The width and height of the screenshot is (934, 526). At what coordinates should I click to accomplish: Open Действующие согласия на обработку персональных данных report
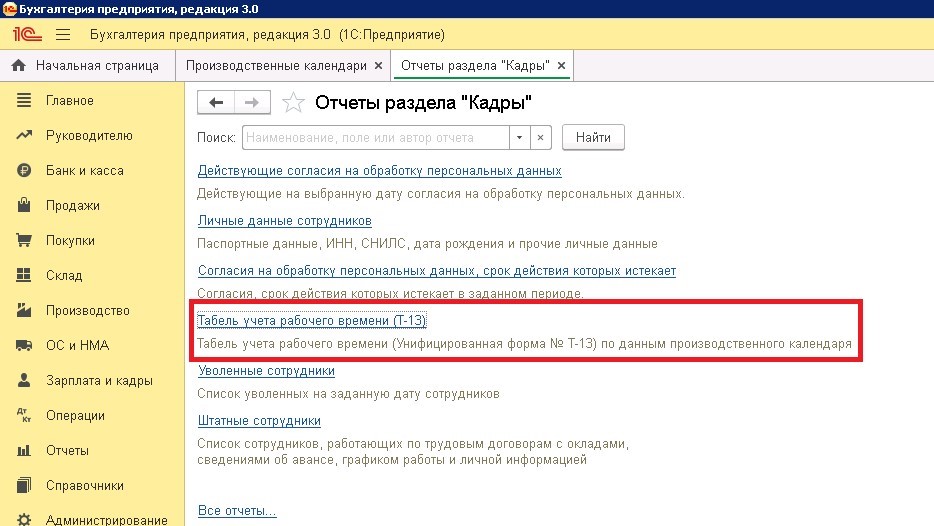379,171
